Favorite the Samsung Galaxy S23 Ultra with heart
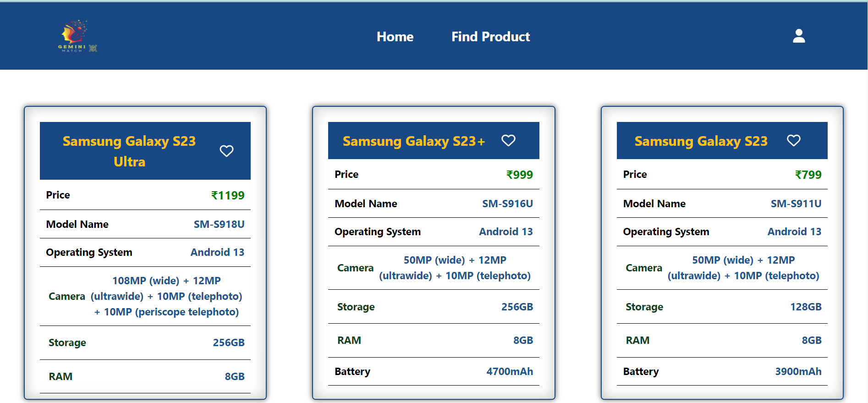The width and height of the screenshot is (868, 403). pos(226,151)
